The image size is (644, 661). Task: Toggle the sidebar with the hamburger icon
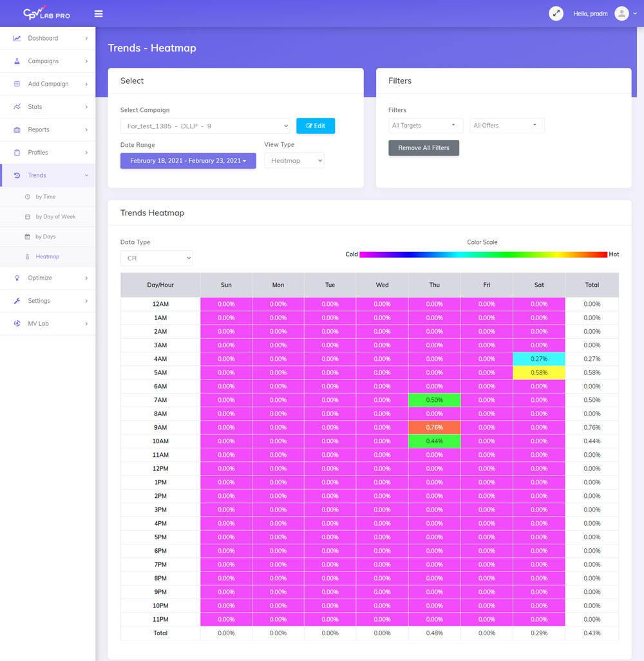coord(99,13)
